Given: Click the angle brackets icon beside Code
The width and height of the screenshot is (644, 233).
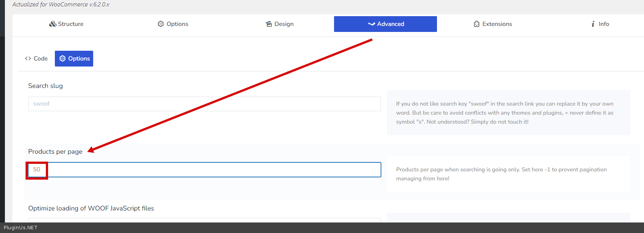Looking at the screenshot, I should 28,59.
